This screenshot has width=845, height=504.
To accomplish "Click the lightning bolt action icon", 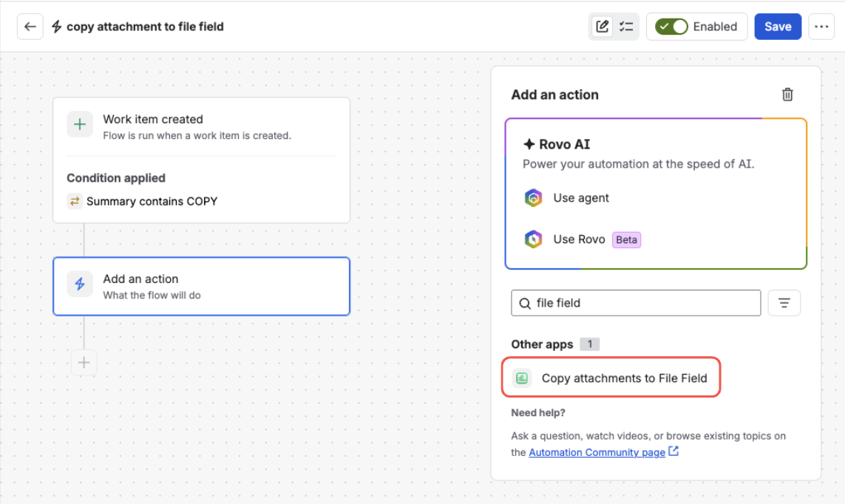I will coord(80,284).
